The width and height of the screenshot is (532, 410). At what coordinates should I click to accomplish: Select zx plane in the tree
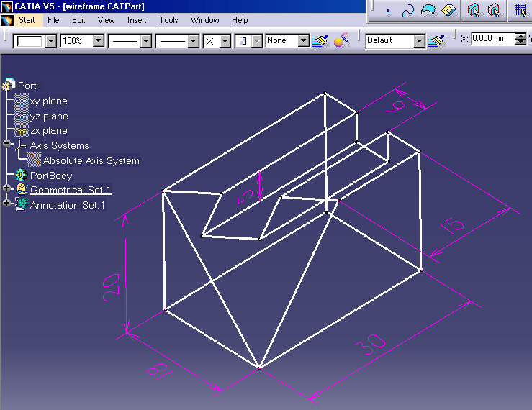49,131
